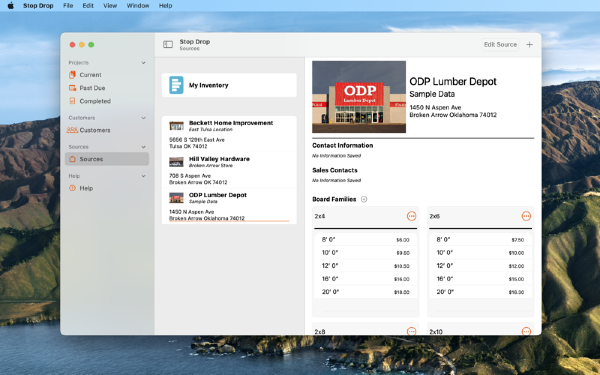This screenshot has width=600, height=375.
Task: Select 2x6 10' 0" row priced $10.00
Action: (x=480, y=253)
